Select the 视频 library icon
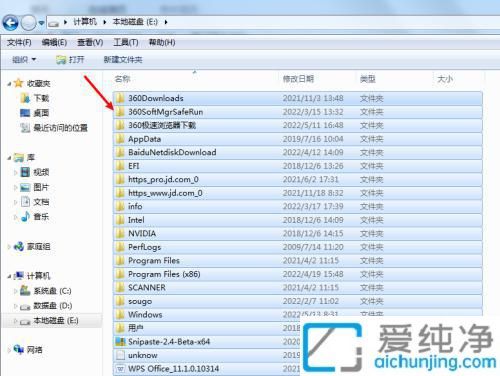 click(25, 172)
